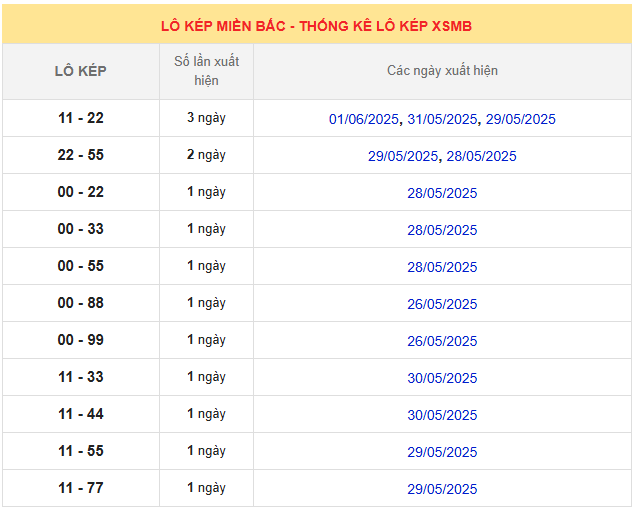
Task: Click 31/05/2025 link in 11 - 22 row
Action: [x=443, y=119]
